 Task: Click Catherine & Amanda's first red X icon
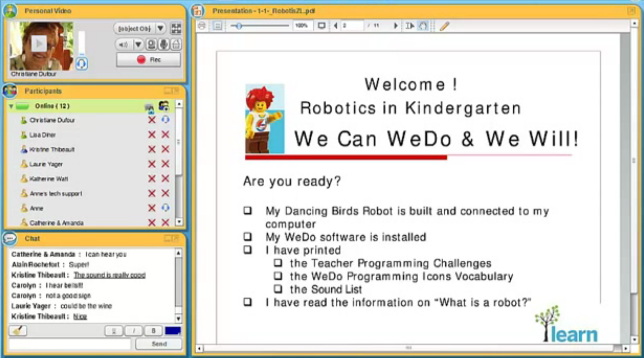pyautogui.click(x=152, y=223)
